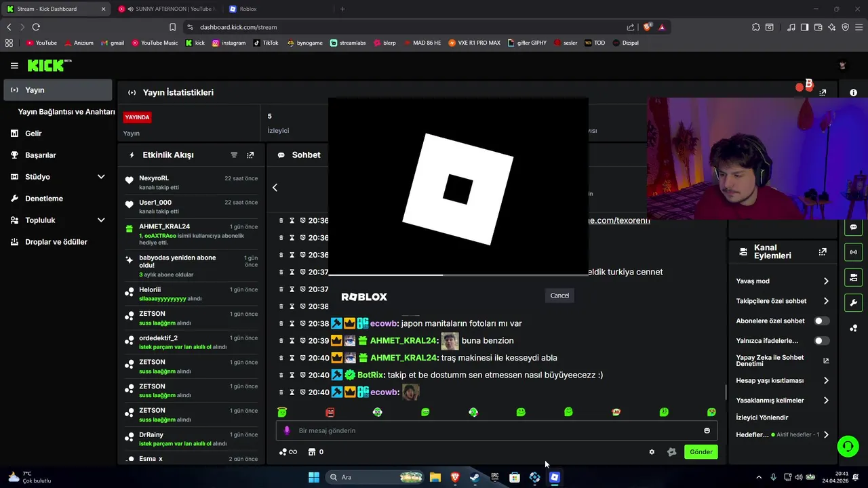The image size is (868, 488).
Task: Pop out the Yayın İstatistikleri panel
Action: tap(823, 93)
